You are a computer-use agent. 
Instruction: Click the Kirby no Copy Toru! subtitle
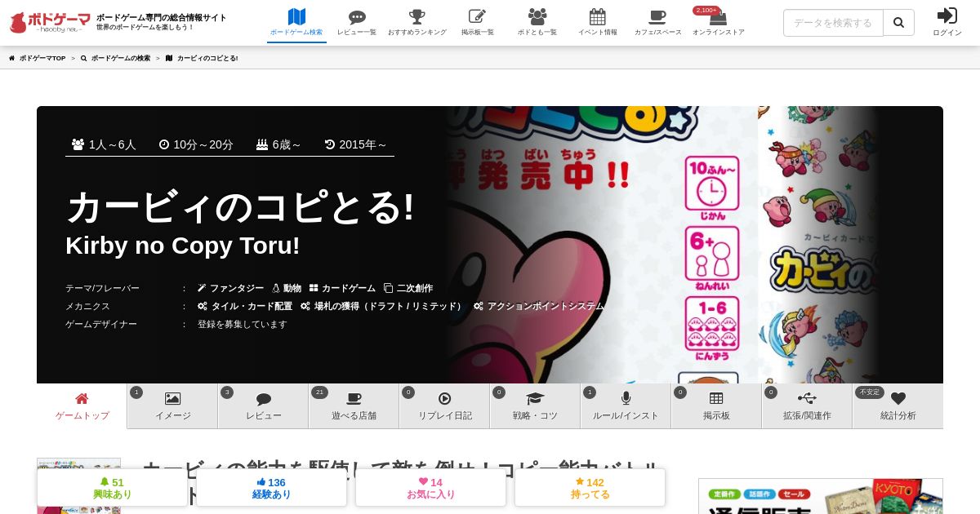point(183,246)
